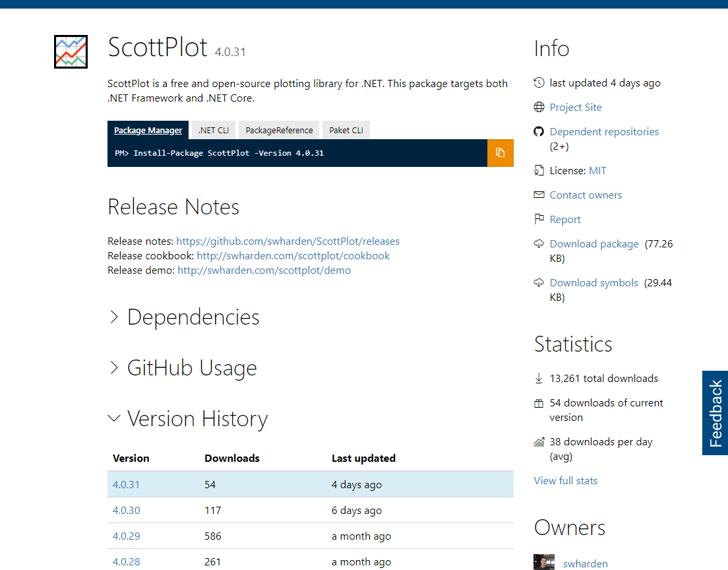Screen dimensions: 728x570
Task: Click the GitHub icon beside Dependent repositories
Action: (x=539, y=131)
